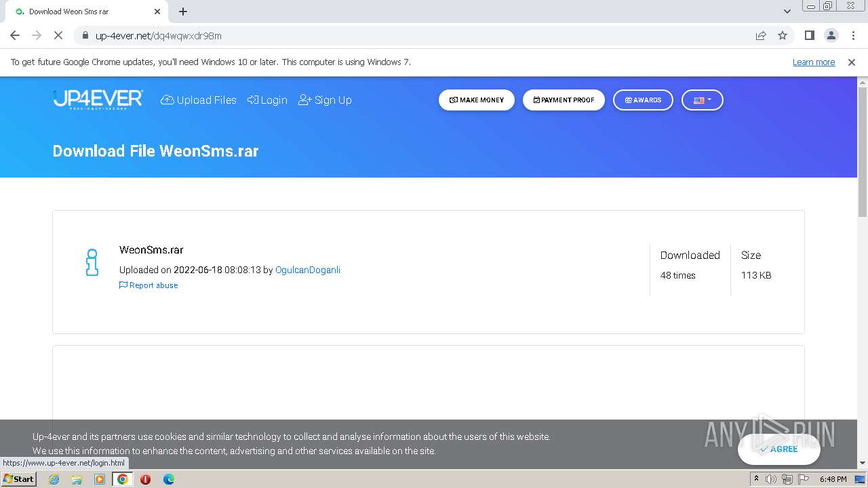The image size is (868, 488).
Task: Open uploader OgulcanDoganli profile link
Action: tap(308, 270)
